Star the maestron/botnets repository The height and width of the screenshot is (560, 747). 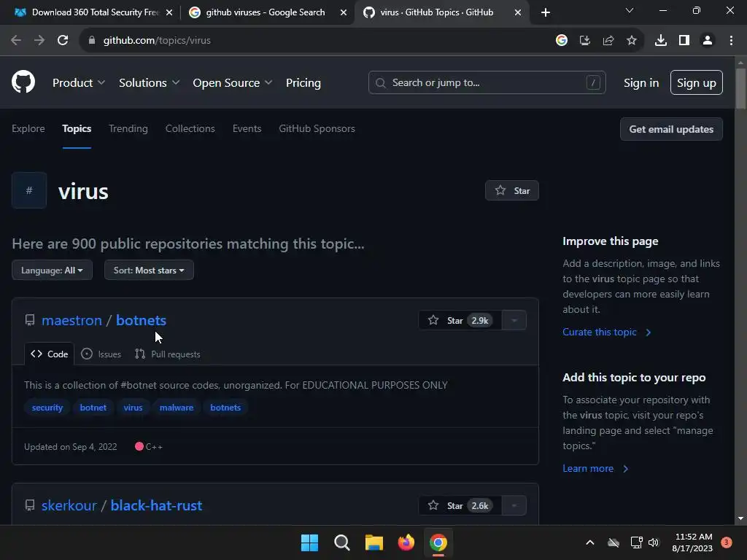[460, 321]
